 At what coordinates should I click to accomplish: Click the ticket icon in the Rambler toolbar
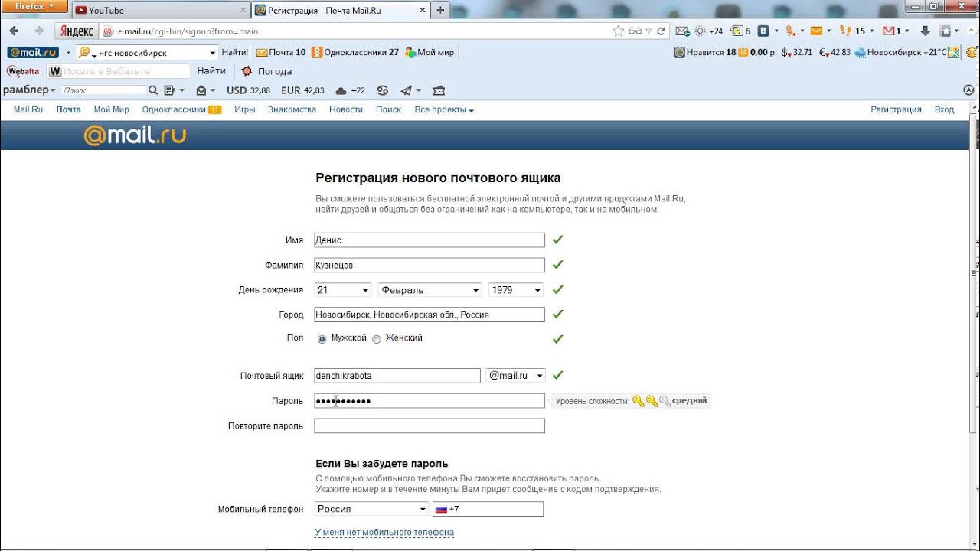point(439,90)
